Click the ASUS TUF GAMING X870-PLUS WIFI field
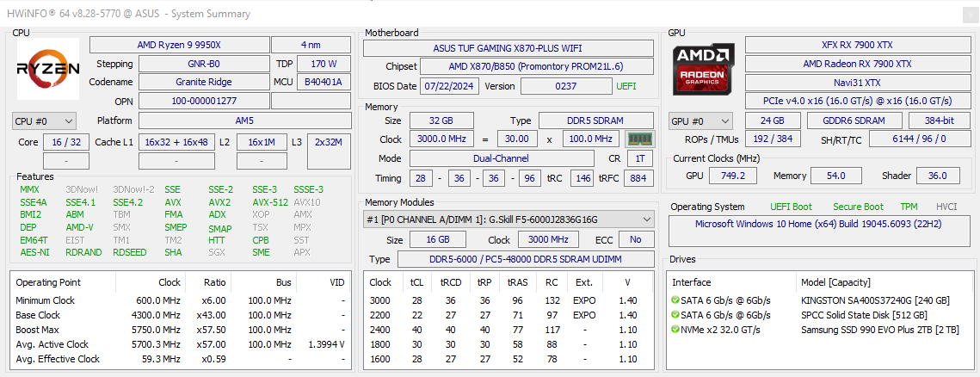This screenshot has height=377, width=980. click(x=508, y=48)
